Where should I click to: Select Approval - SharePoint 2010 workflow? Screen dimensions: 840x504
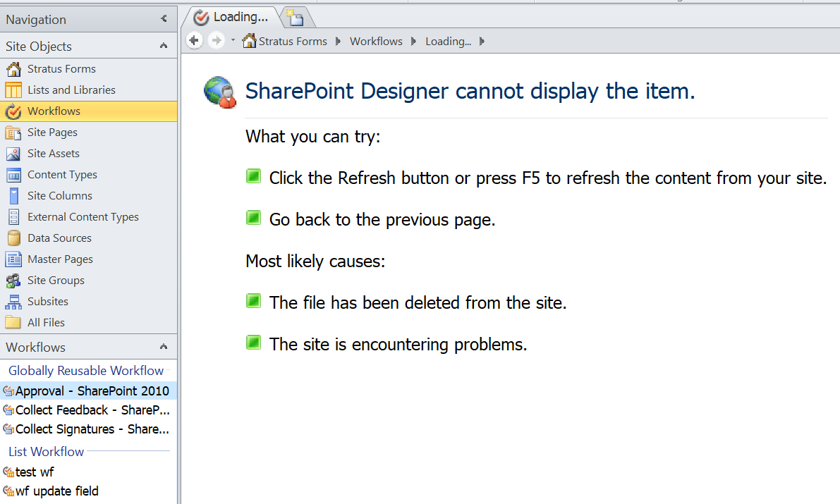pos(88,391)
